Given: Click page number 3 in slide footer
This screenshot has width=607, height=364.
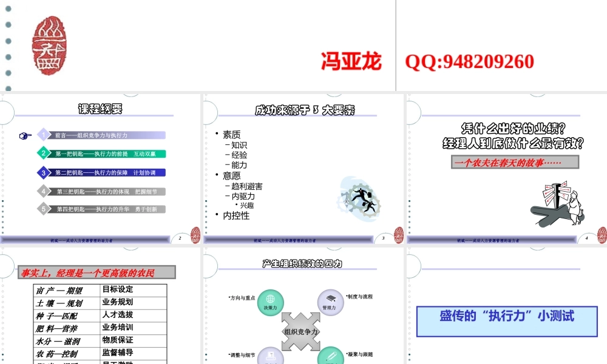Looking at the screenshot, I should tap(383, 238).
